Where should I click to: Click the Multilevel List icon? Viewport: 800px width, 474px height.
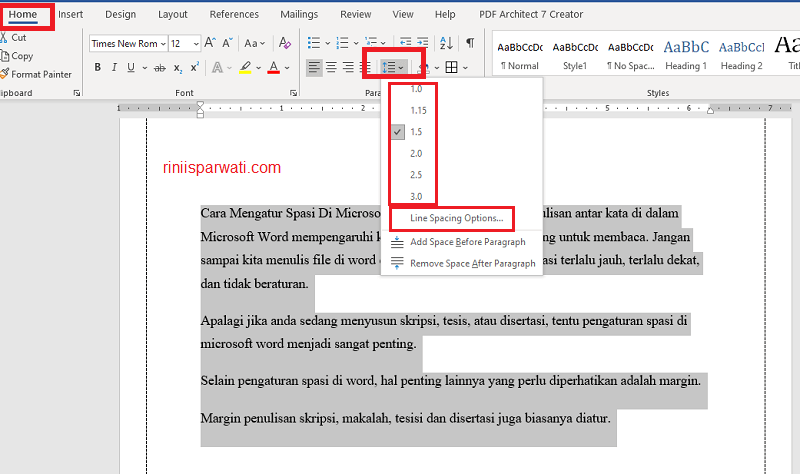pos(371,43)
